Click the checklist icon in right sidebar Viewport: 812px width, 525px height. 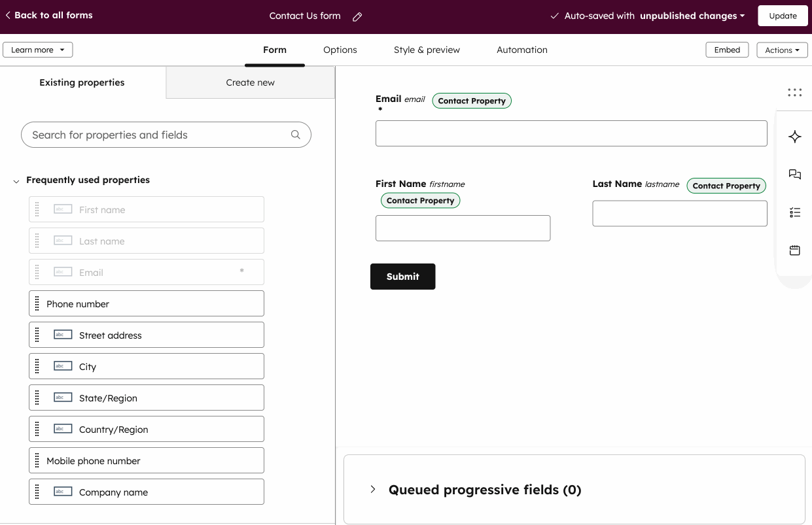[794, 212]
